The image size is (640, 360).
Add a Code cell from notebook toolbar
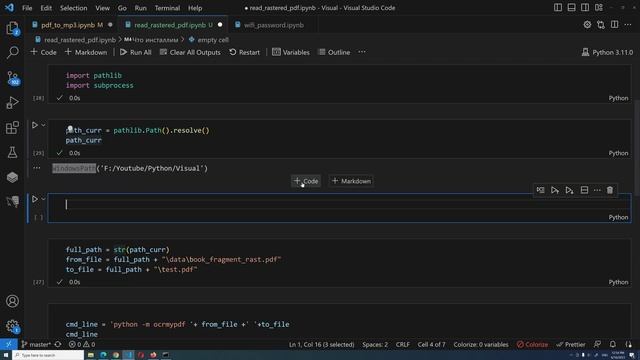[43, 52]
